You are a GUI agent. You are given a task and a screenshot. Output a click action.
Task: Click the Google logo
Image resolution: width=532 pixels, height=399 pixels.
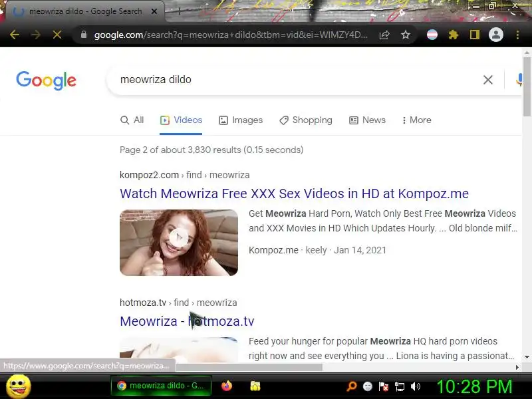46,80
